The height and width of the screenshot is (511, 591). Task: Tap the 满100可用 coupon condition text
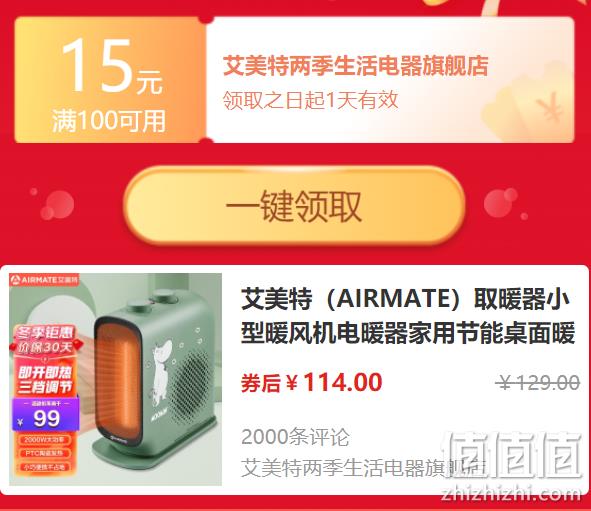[x=109, y=121]
